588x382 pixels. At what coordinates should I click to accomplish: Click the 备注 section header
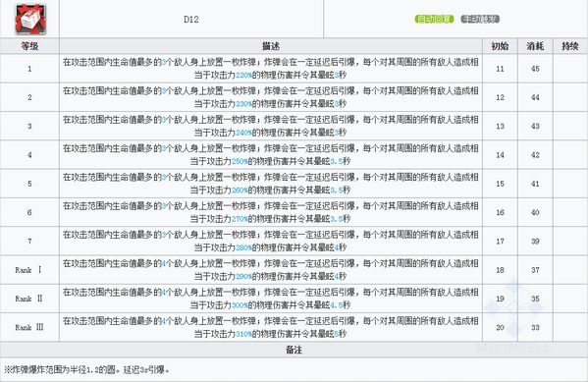pyautogui.click(x=294, y=350)
